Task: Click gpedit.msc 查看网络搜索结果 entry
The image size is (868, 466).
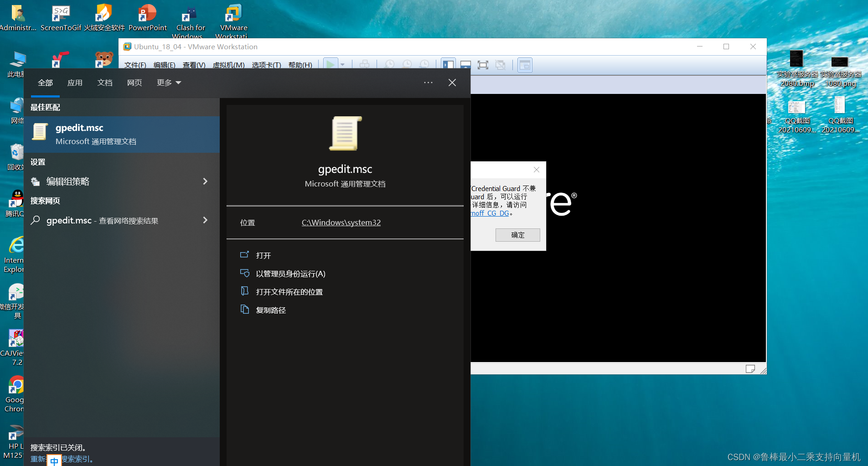Action: [122, 220]
